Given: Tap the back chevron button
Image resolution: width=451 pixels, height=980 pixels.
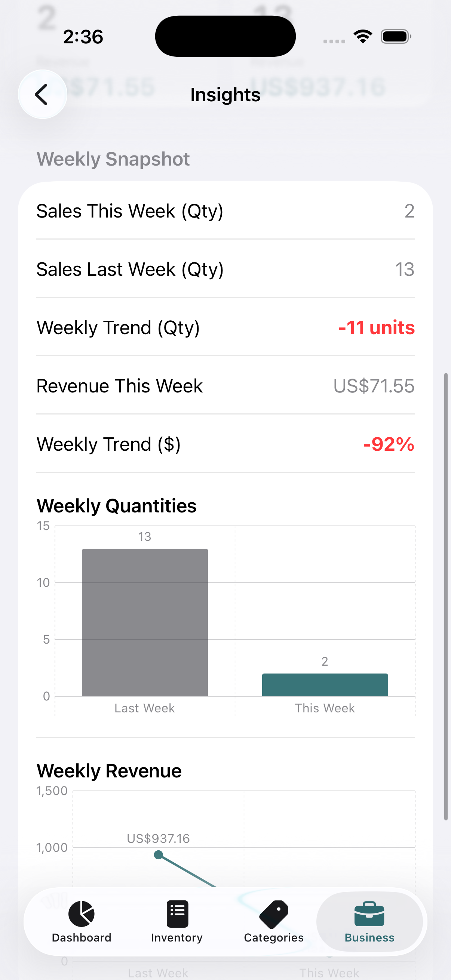Looking at the screenshot, I should (42, 94).
